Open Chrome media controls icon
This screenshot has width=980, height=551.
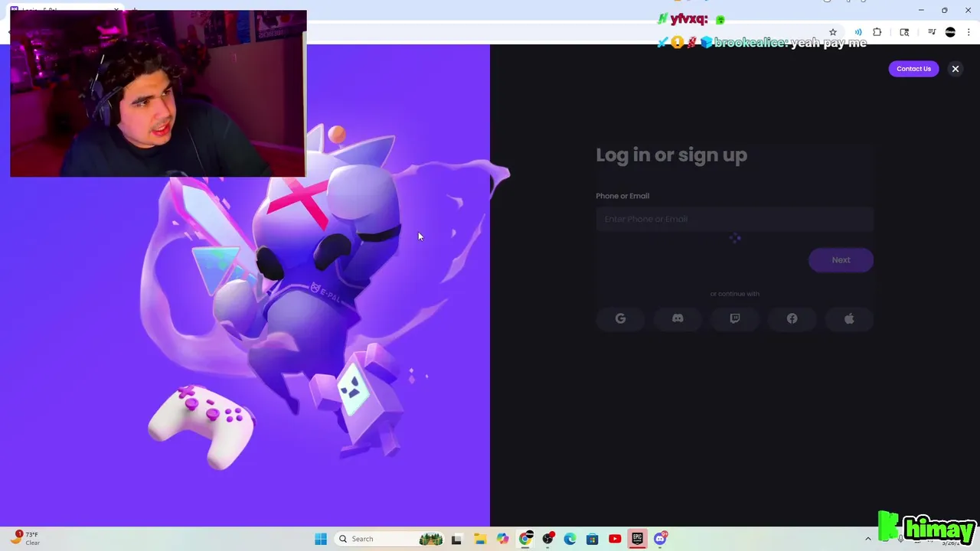[x=932, y=32]
